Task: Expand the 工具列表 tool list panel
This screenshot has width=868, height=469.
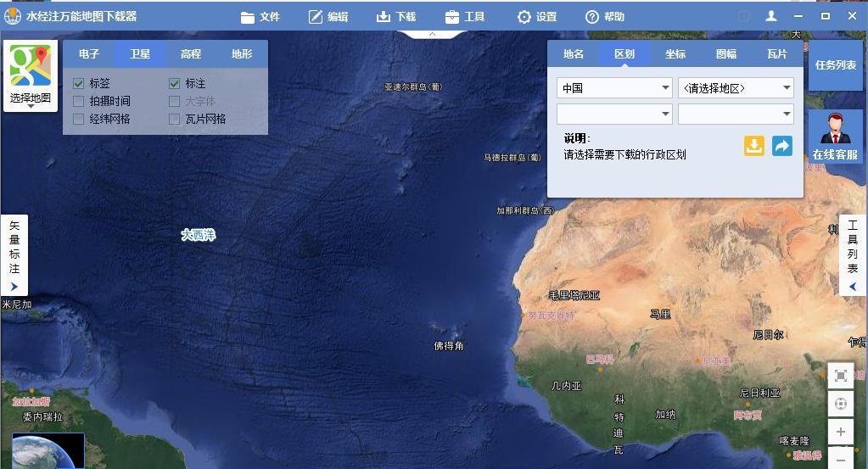Action: coord(853,254)
